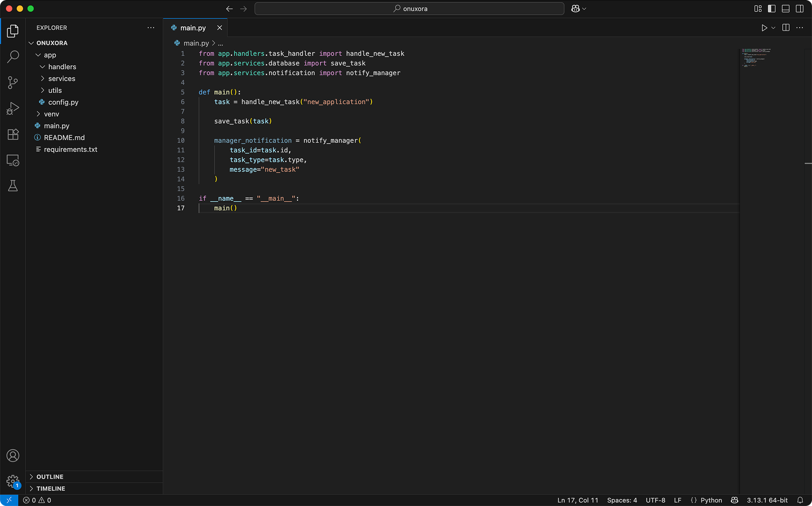Click the EXPLORER panel title

tap(52, 28)
